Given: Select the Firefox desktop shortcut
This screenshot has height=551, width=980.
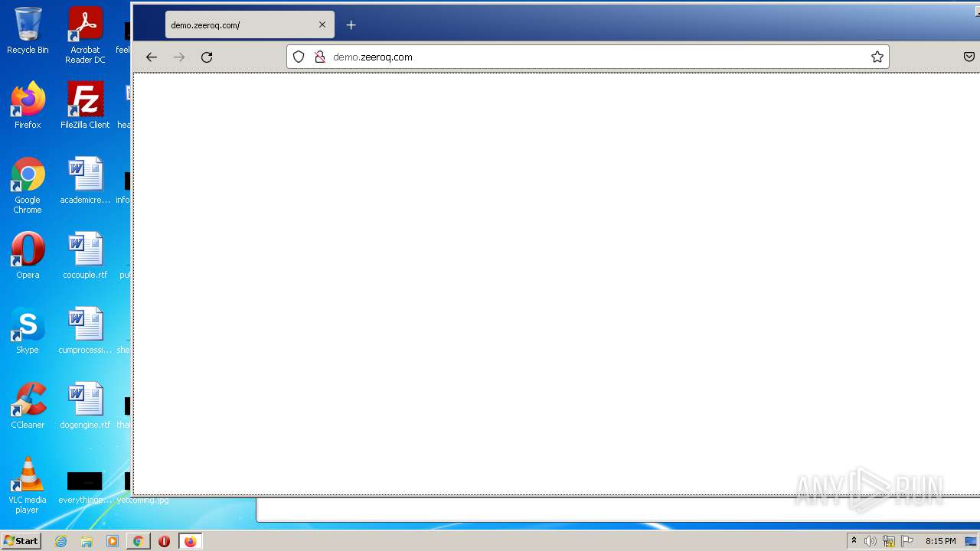Looking at the screenshot, I should [x=28, y=106].
